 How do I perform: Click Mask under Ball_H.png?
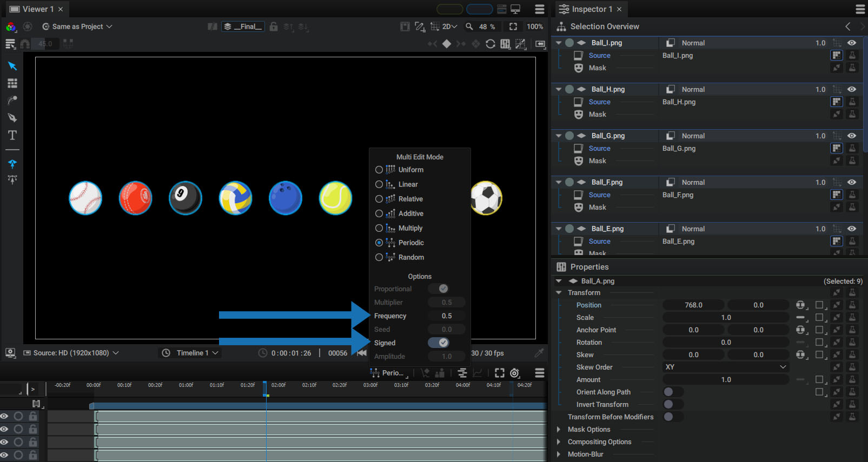[597, 114]
